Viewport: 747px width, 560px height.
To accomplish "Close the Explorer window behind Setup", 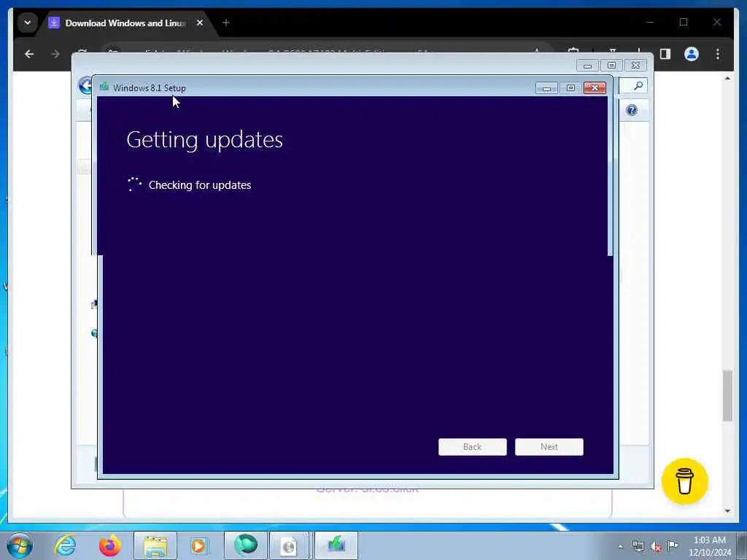I will [635, 65].
